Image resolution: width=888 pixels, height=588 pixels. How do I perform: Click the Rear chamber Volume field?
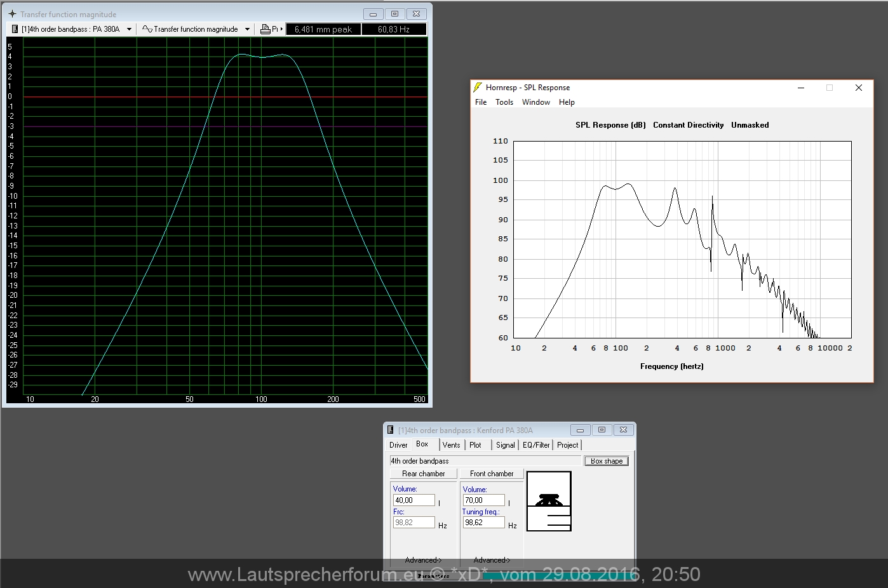pos(414,500)
